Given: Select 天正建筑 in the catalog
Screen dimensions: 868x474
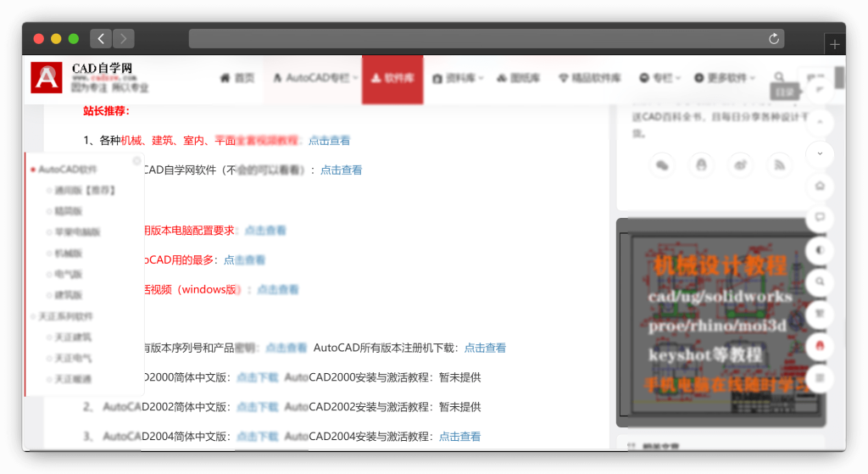Looking at the screenshot, I should pyautogui.click(x=73, y=337).
